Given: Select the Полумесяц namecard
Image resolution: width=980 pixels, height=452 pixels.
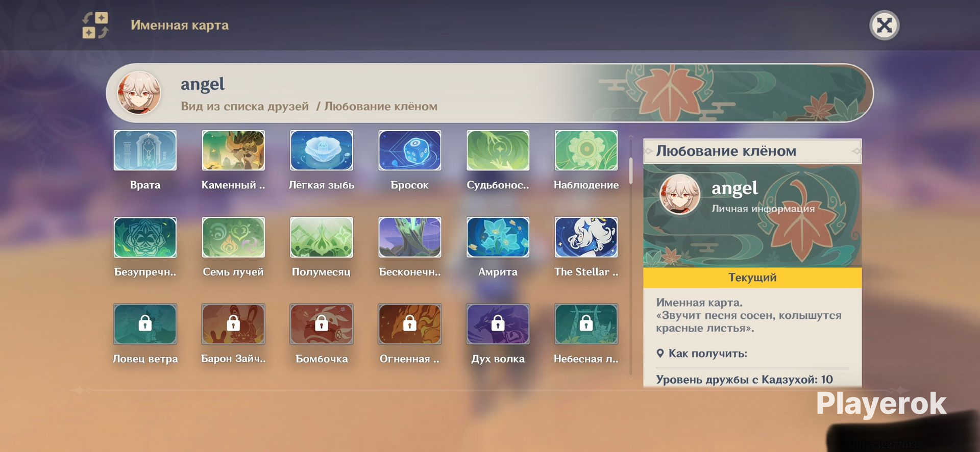Looking at the screenshot, I should (x=322, y=237).
